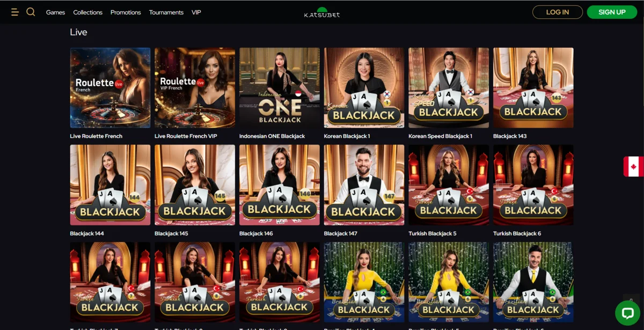Click the LOG IN button
Image resolution: width=644 pixels, height=330 pixels.
(x=558, y=12)
